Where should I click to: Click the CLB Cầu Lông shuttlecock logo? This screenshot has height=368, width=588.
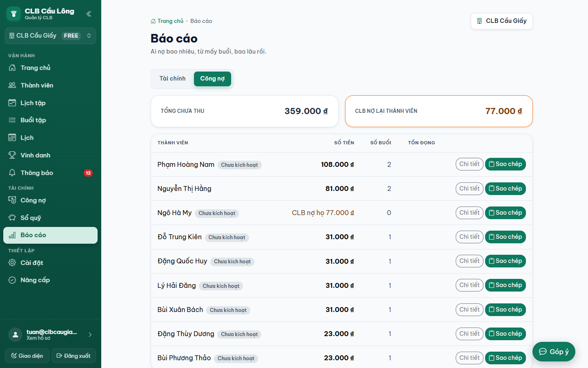pos(13,14)
